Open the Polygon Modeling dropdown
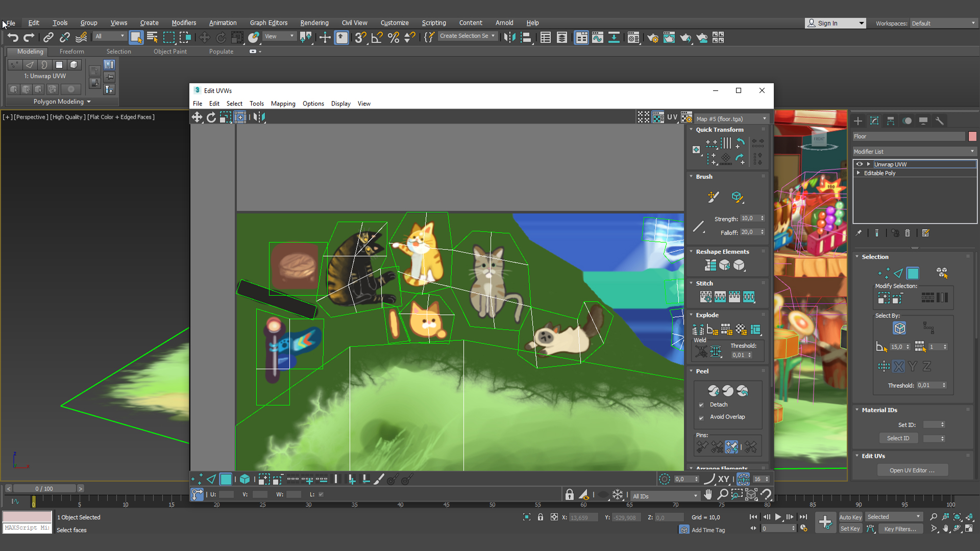 [62, 102]
